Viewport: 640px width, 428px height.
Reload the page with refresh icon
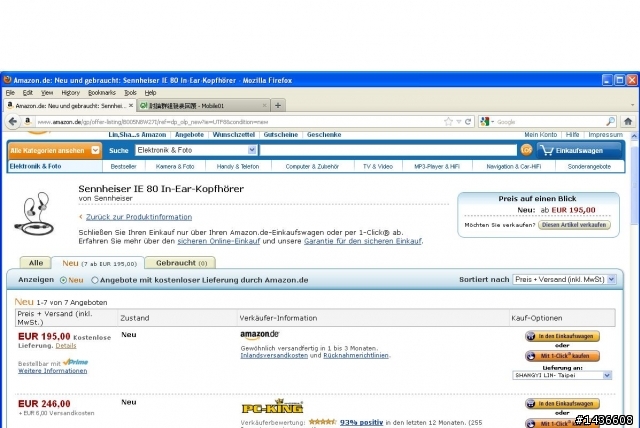click(x=468, y=122)
